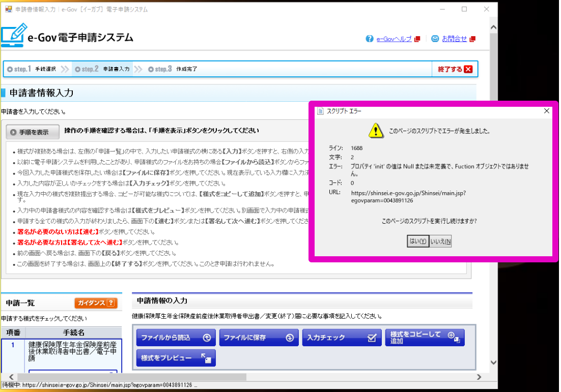Open the ガイダンス help button

coord(96,303)
